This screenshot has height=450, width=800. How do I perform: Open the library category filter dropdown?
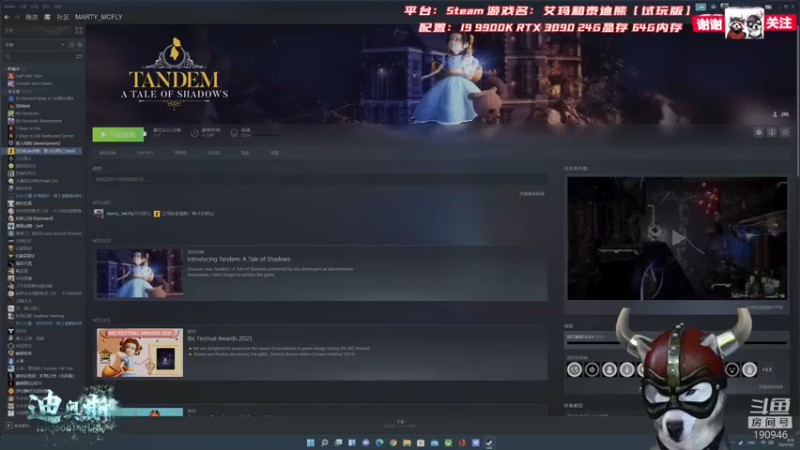point(35,45)
